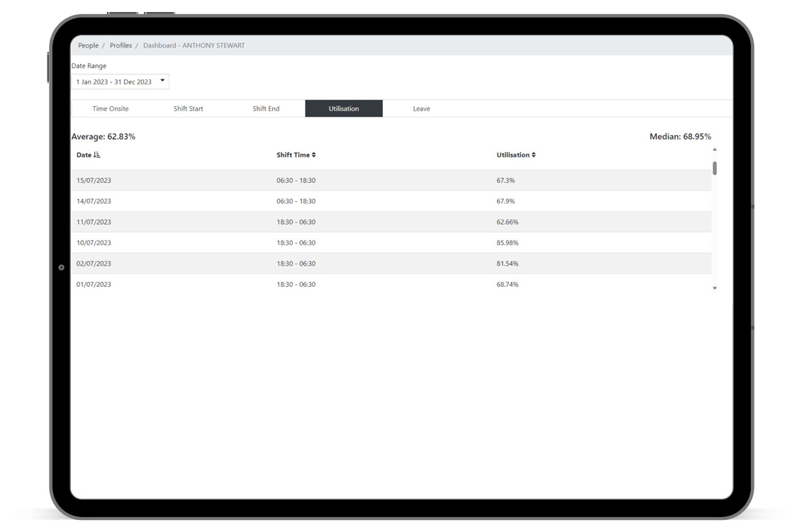The image size is (804, 532).
Task: Sort by Utilisation column arrows
Action: (534, 155)
